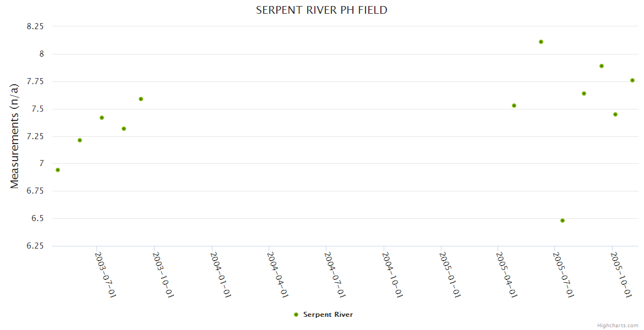Click the highest data point near 8.1
The width and height of the screenshot is (644, 330).
tap(541, 42)
